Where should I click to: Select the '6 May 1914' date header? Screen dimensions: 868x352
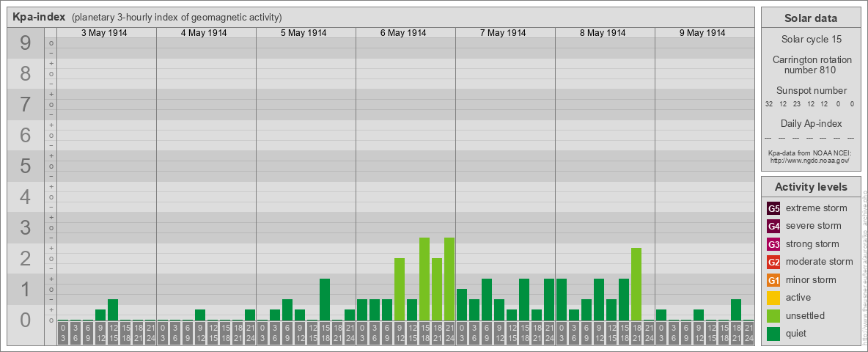[x=403, y=33]
